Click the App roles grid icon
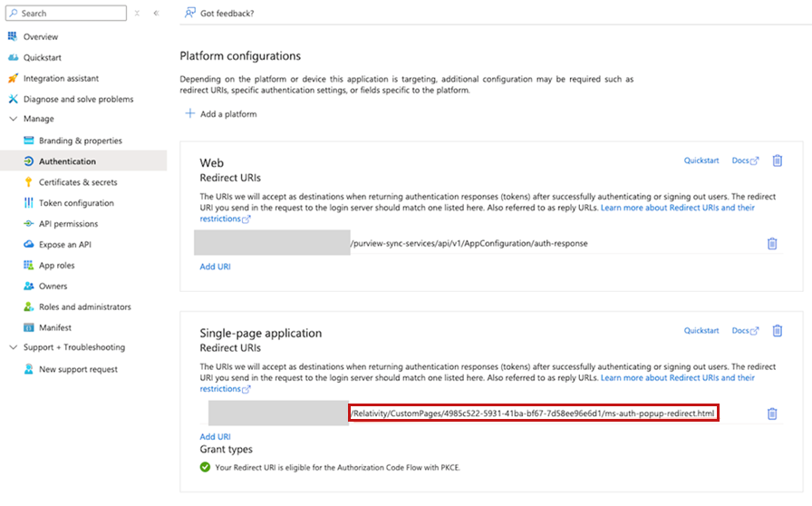The height and width of the screenshot is (506, 812). coord(28,265)
